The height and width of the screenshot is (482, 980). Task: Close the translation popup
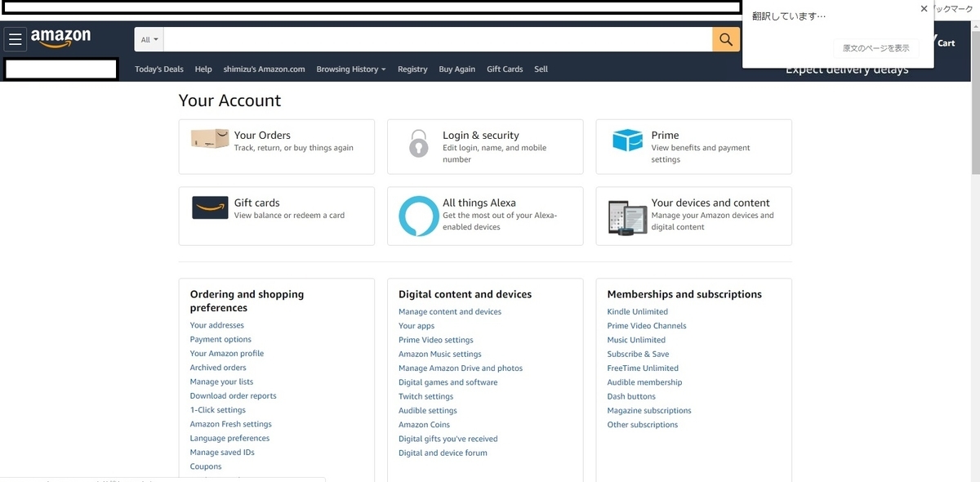tap(924, 9)
